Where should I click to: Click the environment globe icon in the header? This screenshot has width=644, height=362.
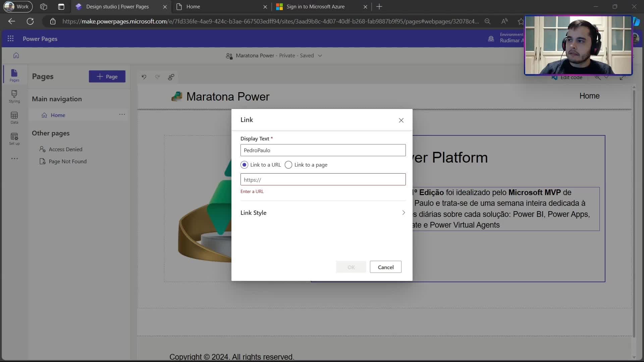[491, 39]
